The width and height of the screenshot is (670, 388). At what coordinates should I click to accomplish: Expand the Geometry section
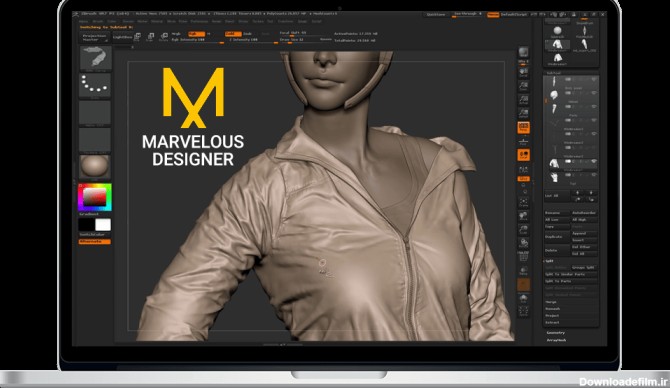pos(555,332)
